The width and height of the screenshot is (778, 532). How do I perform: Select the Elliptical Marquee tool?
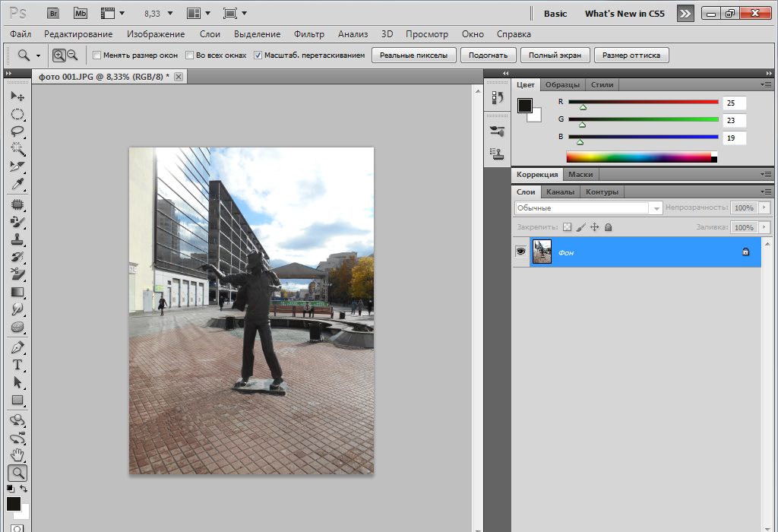[x=17, y=114]
